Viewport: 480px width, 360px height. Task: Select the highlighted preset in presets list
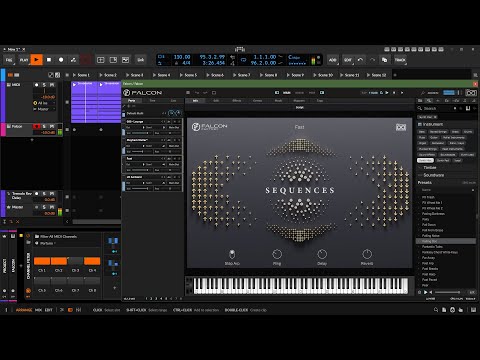click(446, 241)
